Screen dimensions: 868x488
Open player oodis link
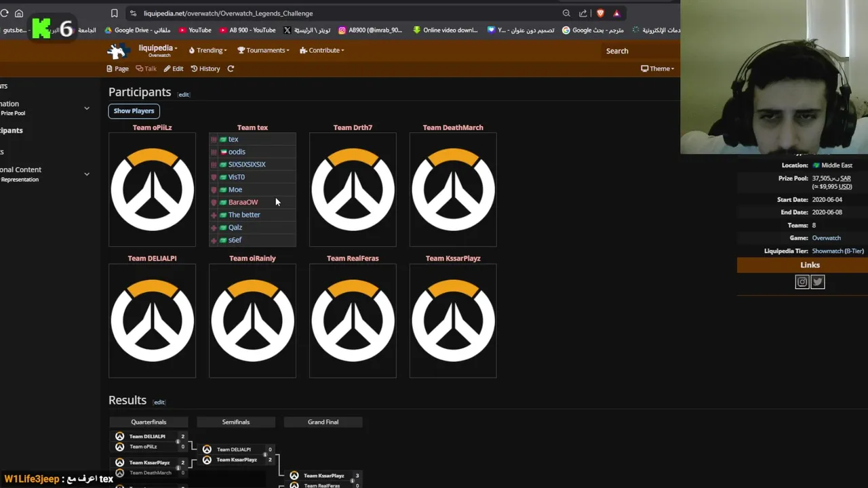click(x=237, y=152)
